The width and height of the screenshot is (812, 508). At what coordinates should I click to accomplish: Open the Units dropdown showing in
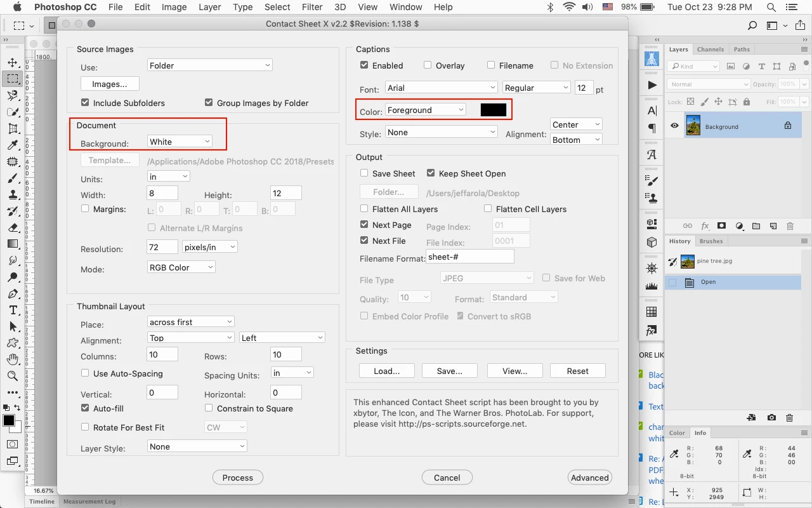[168, 176]
